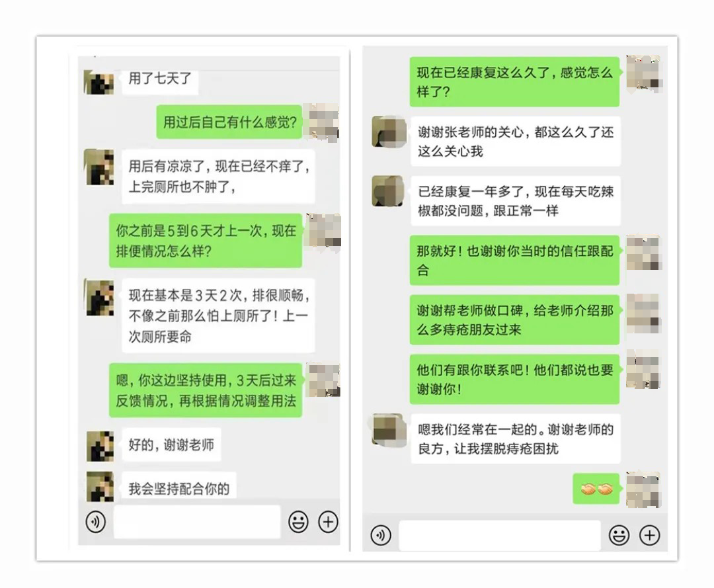
Task: Tap handshake emoji message bubble
Action: point(596,489)
